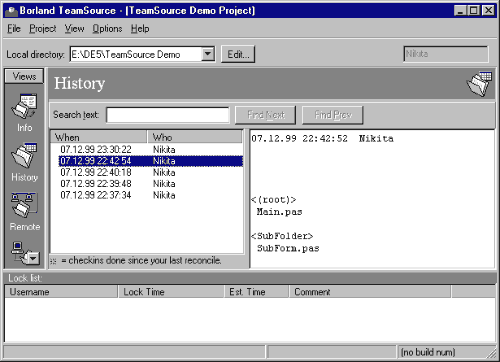Open the Local directory dropdown arrow
The width and height of the screenshot is (500, 362).
click(208, 54)
